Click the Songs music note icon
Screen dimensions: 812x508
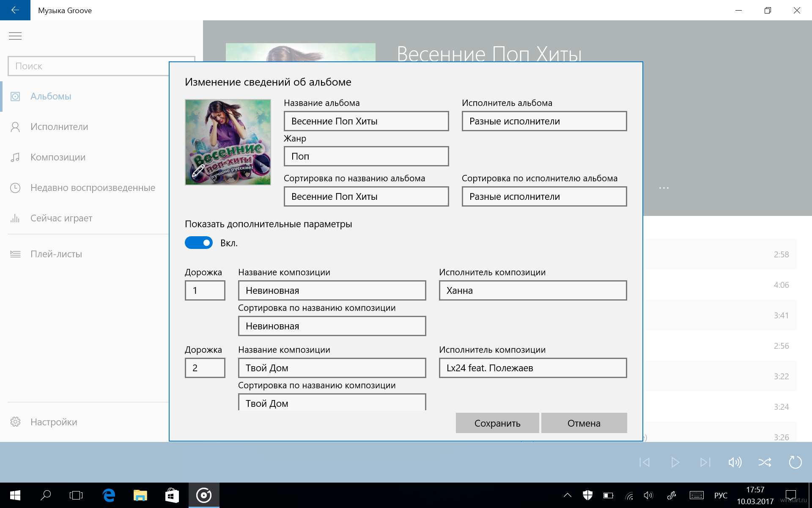15,157
